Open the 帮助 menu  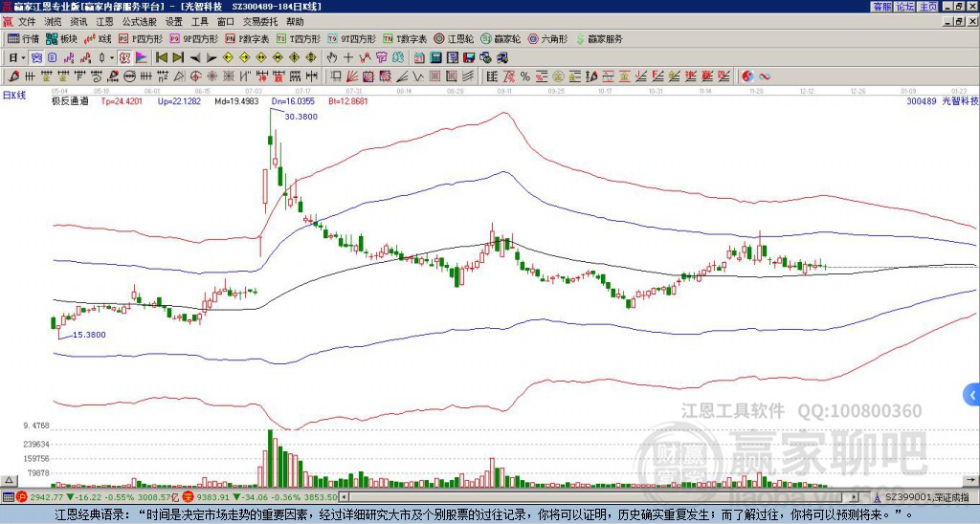(x=295, y=22)
